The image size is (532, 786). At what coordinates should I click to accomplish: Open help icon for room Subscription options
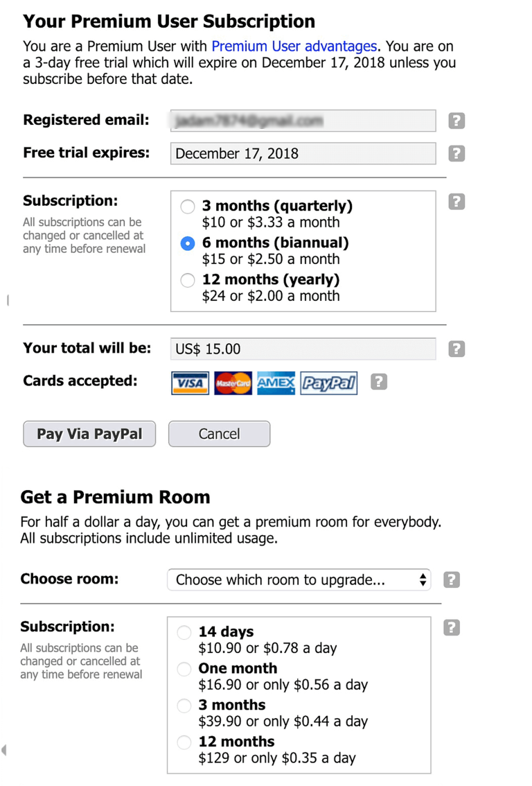452,627
